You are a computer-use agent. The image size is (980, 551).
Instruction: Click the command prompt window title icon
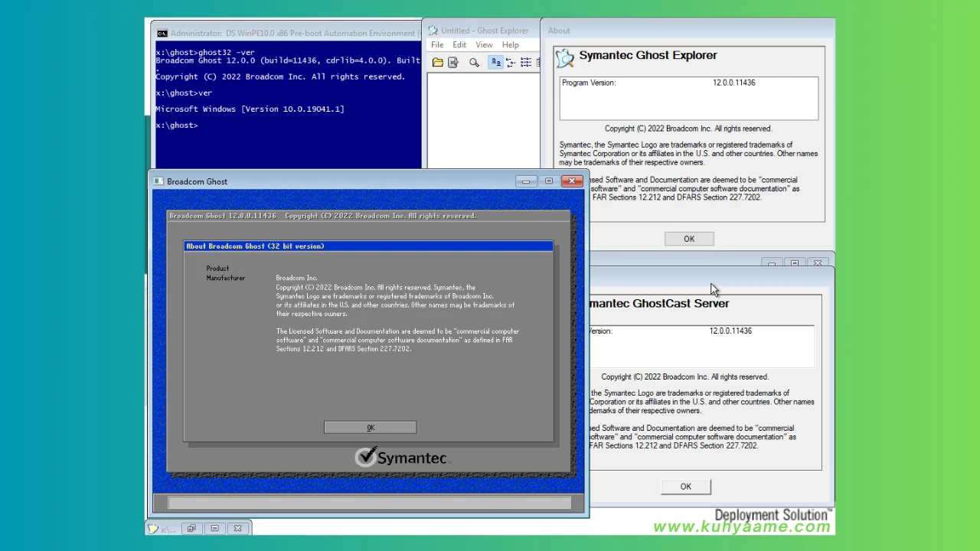coord(162,34)
